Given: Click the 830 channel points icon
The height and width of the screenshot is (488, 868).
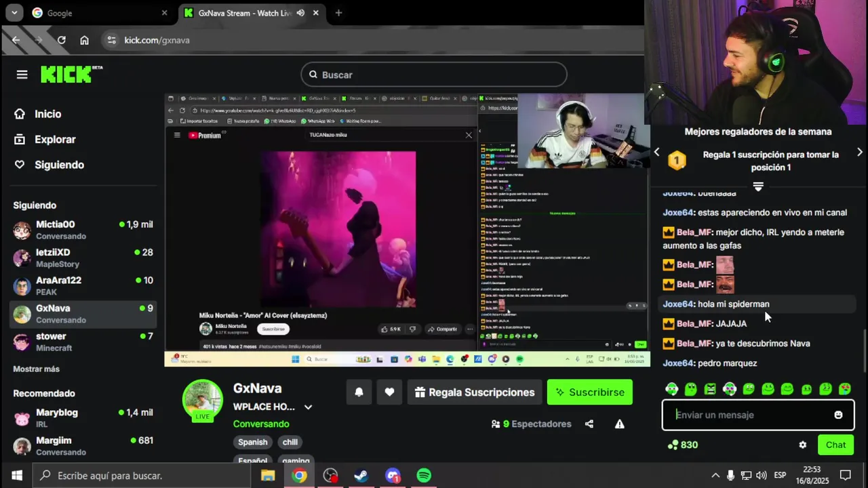Looking at the screenshot, I should tap(673, 445).
